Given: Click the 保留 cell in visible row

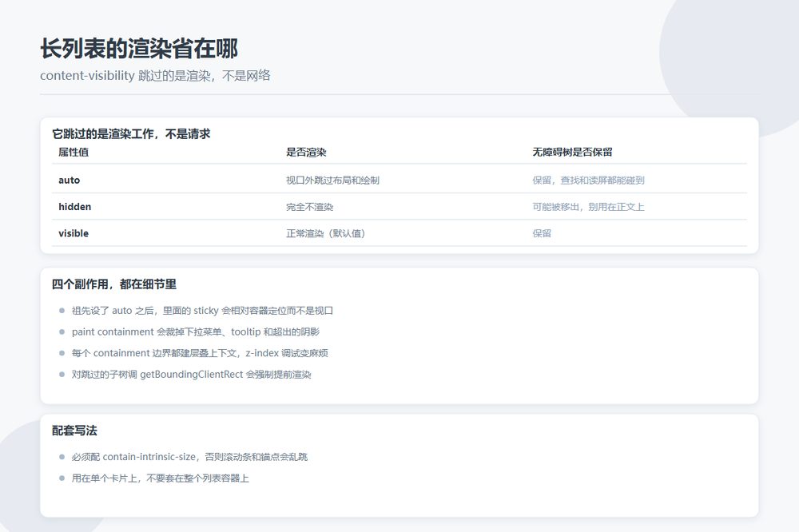Looking at the screenshot, I should [x=542, y=233].
